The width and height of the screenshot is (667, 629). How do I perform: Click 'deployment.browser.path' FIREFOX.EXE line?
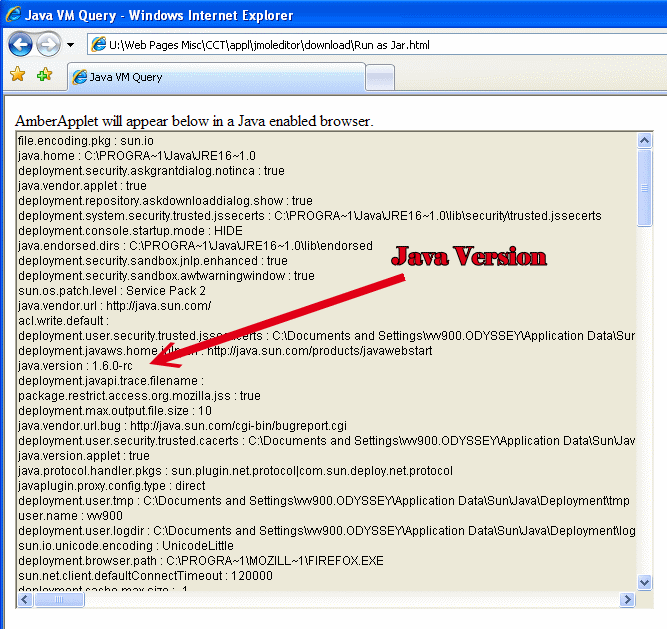[201, 561]
